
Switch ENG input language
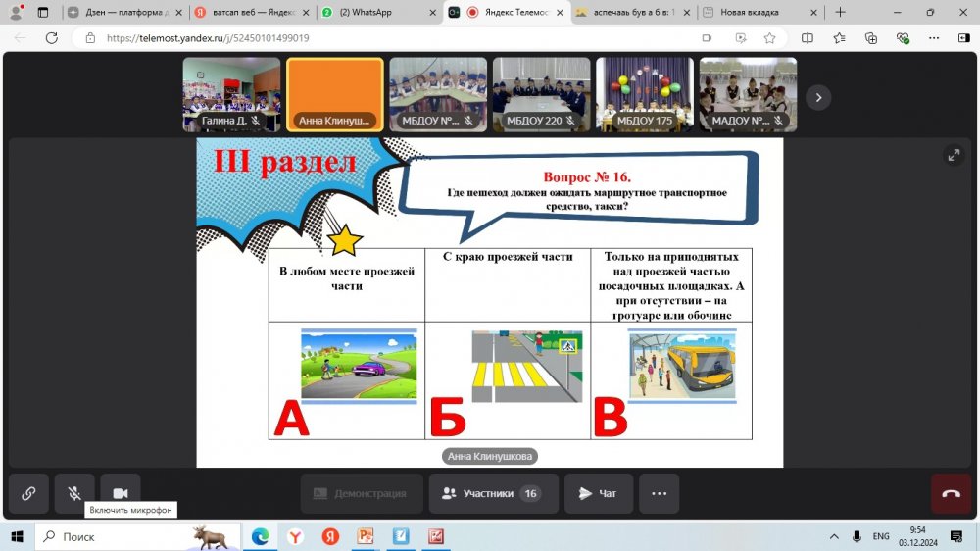pyautogui.click(x=881, y=536)
